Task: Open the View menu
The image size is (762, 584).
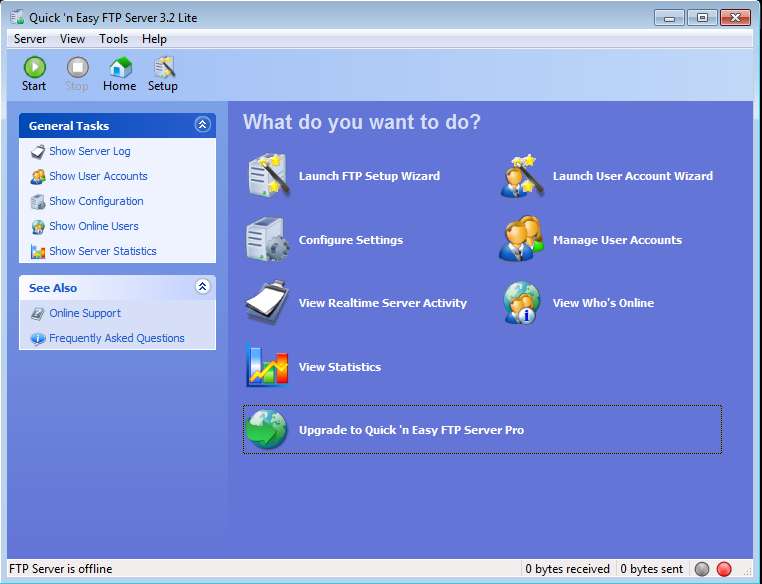Action: 72,39
